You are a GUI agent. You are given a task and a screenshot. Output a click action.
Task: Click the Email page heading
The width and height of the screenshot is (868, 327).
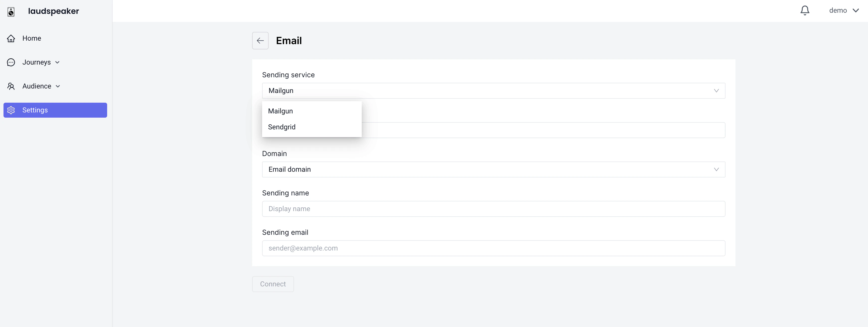click(289, 40)
